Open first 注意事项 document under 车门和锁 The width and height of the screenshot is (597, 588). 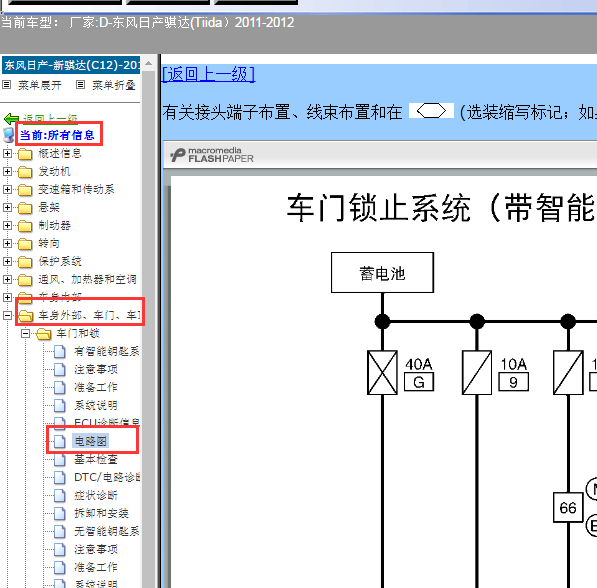[96, 369]
